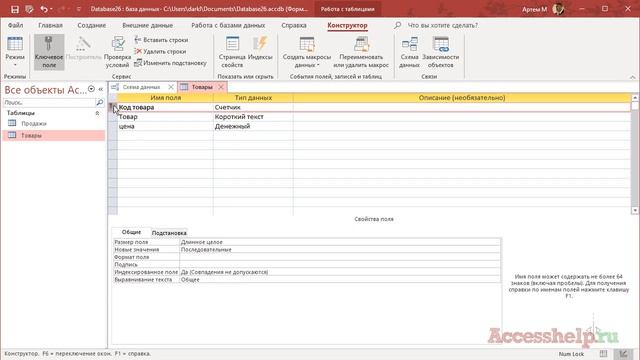Click the Подпись property value
This screenshot has height=360, width=640.
pyautogui.click(x=340, y=264)
